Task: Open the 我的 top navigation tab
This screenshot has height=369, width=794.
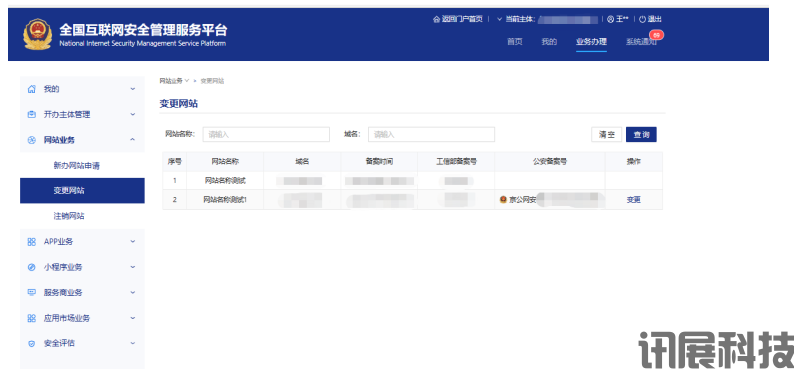Action: click(x=549, y=42)
